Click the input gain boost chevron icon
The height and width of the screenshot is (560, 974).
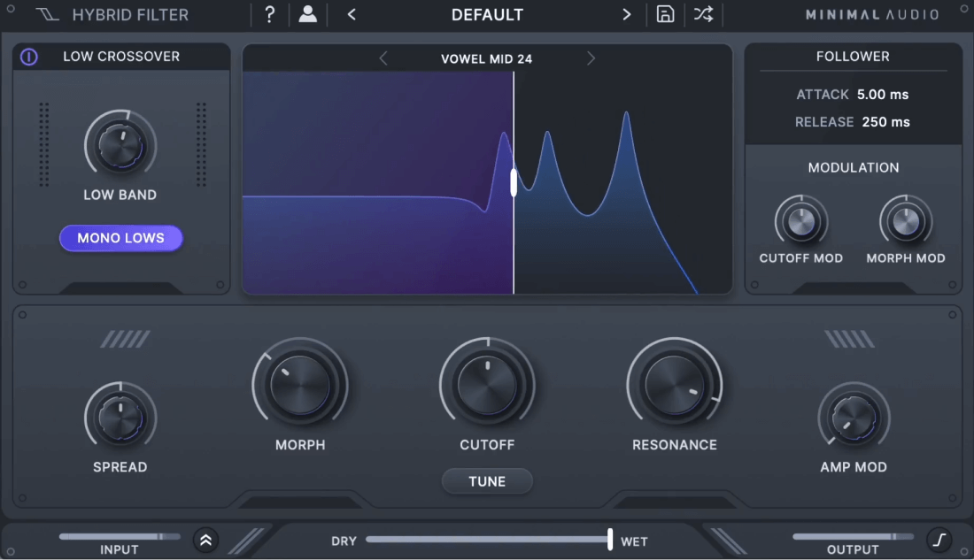pos(205,541)
